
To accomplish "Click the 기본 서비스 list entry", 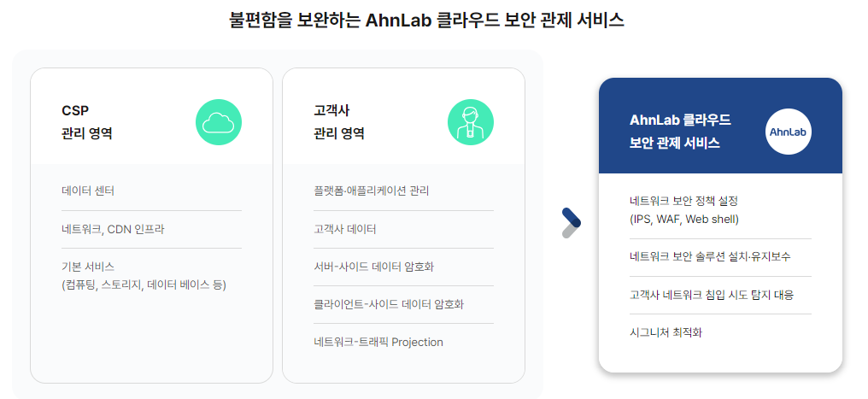I will (144, 276).
